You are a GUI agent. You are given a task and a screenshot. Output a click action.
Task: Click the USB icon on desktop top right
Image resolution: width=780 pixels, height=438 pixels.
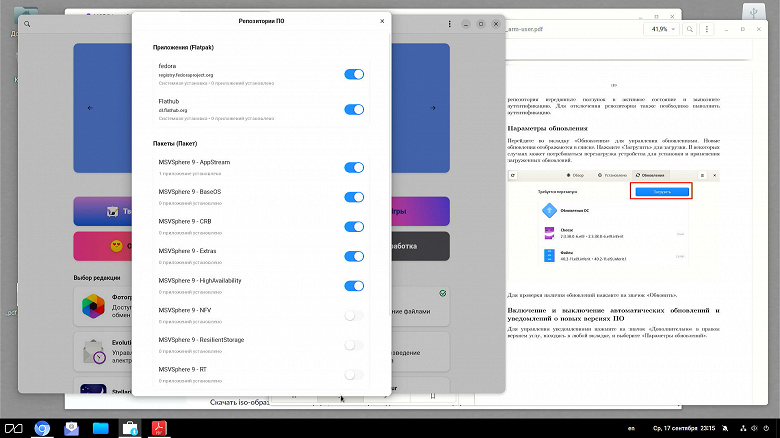(754, 12)
